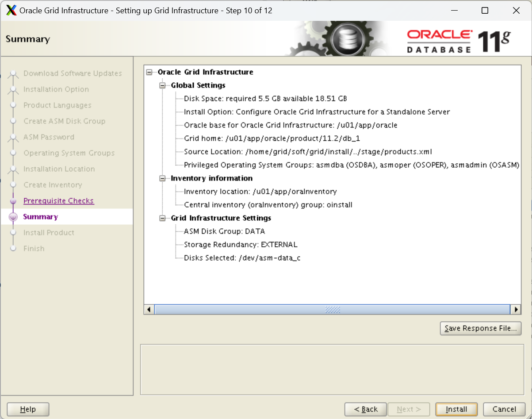
Task: Collapse the Oracle Grid Infrastructure tree node
Action: click(149, 72)
